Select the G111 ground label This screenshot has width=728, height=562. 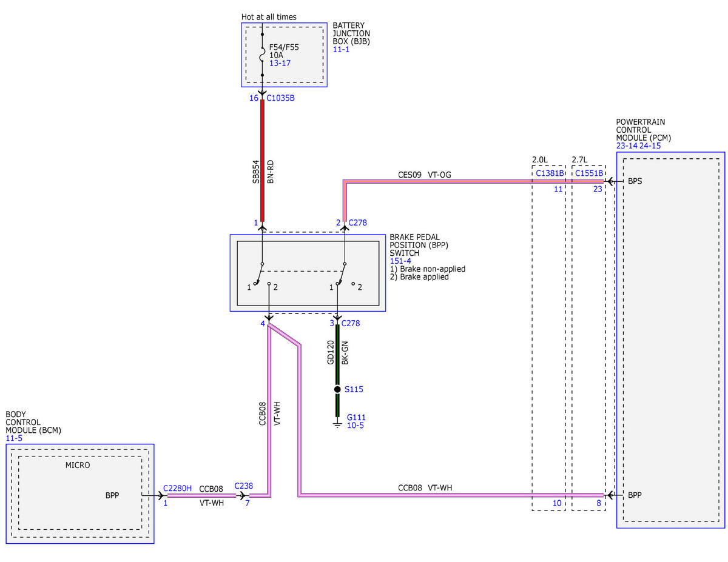[356, 418]
